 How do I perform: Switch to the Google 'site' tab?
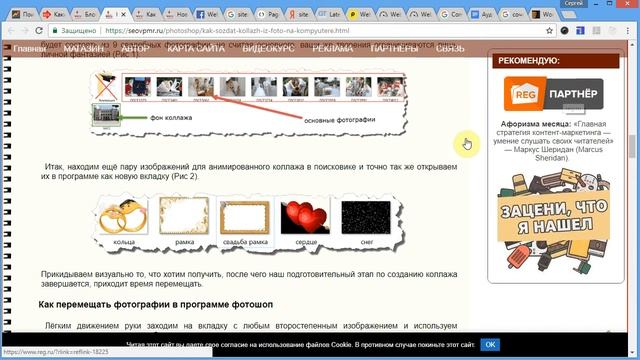point(238,14)
